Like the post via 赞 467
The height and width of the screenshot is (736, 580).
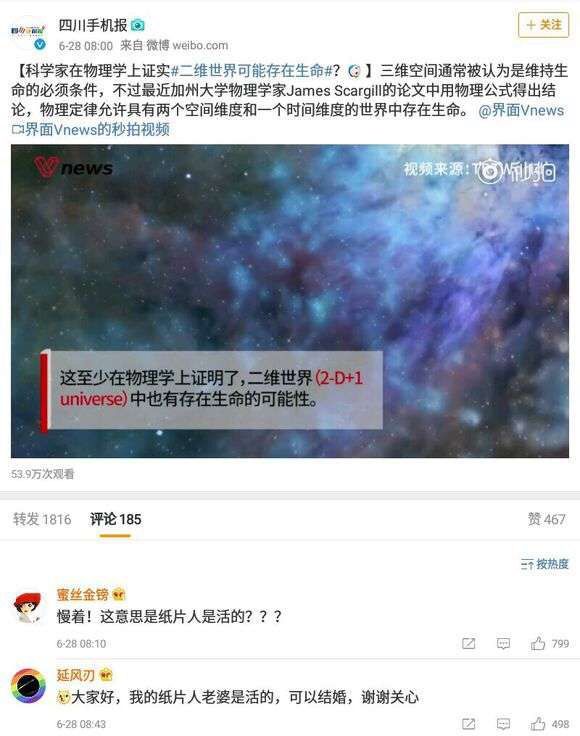tap(547, 519)
